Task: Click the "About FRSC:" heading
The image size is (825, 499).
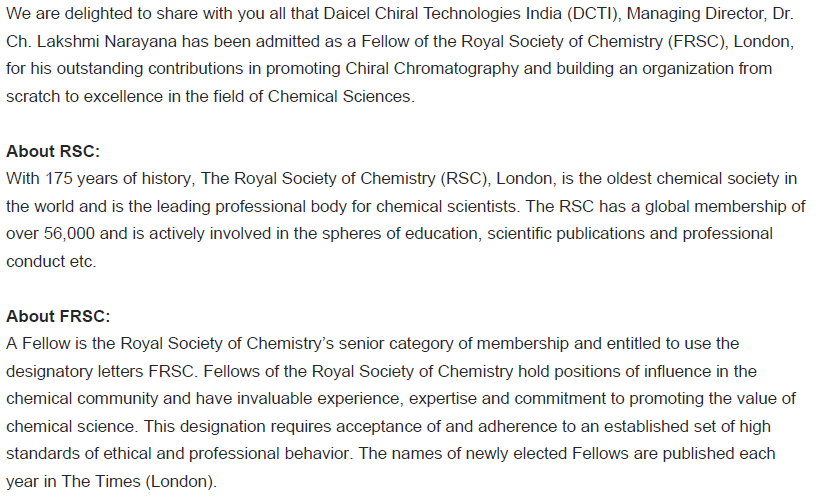Action: (58, 316)
